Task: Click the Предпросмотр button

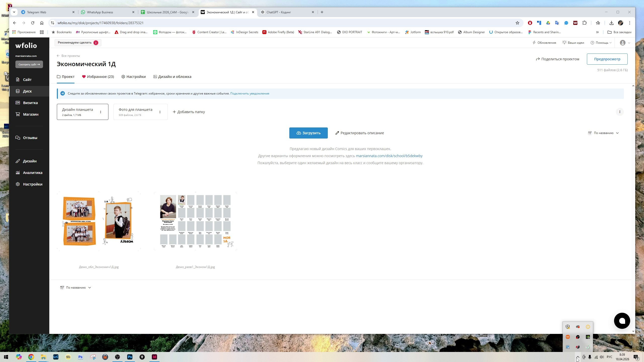Action: coord(607,59)
